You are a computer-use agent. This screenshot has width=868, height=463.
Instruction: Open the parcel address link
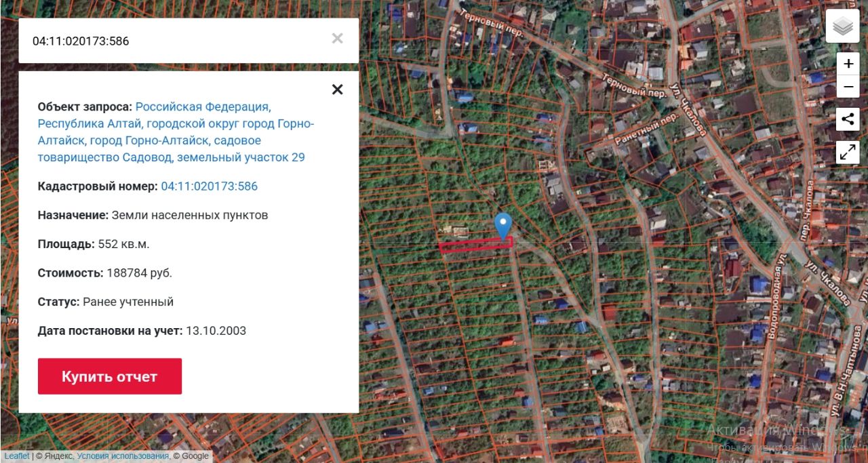pos(176,132)
